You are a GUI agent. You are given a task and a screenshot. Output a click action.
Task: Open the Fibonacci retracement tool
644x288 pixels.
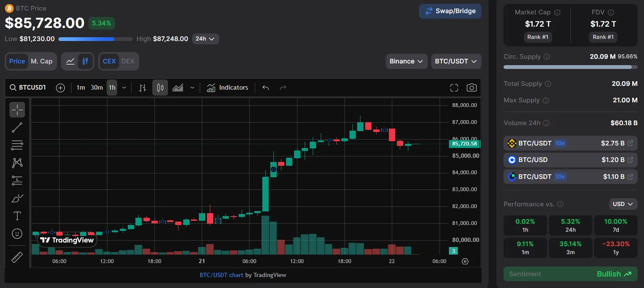[x=17, y=145]
